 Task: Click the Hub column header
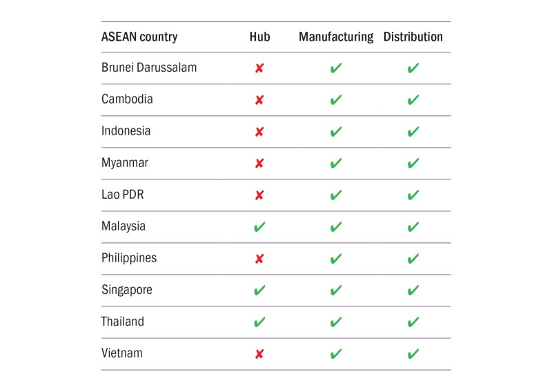click(259, 37)
